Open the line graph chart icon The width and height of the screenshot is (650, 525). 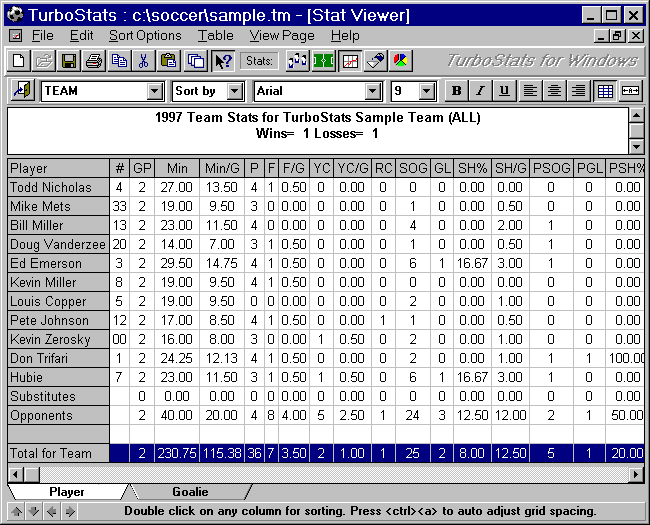(x=350, y=61)
